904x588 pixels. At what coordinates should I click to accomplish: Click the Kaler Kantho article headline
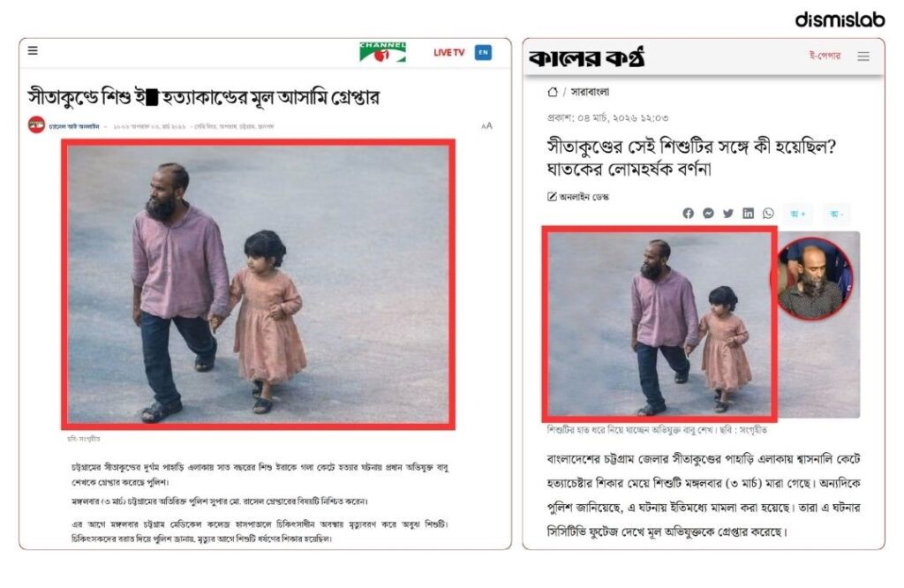click(x=691, y=157)
